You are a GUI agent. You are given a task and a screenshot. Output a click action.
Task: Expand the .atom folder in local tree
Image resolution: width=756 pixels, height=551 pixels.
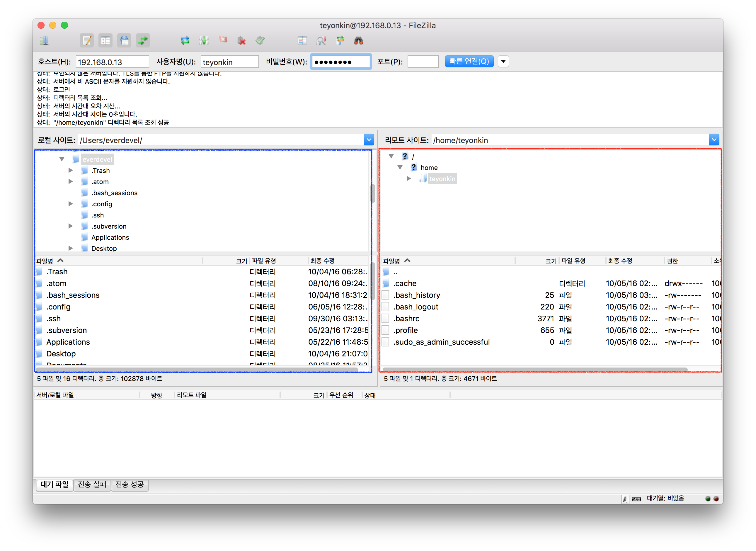coord(70,181)
